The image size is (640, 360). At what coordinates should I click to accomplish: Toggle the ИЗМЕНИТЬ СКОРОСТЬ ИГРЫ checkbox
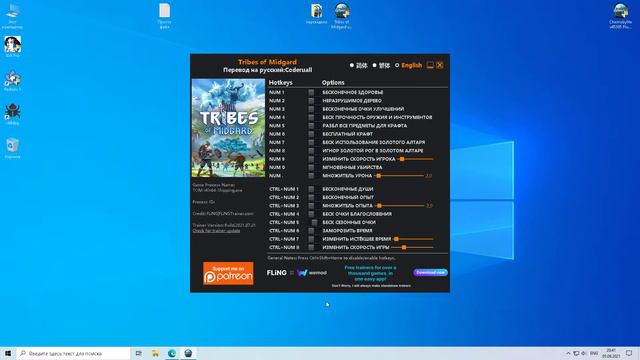click(x=311, y=247)
